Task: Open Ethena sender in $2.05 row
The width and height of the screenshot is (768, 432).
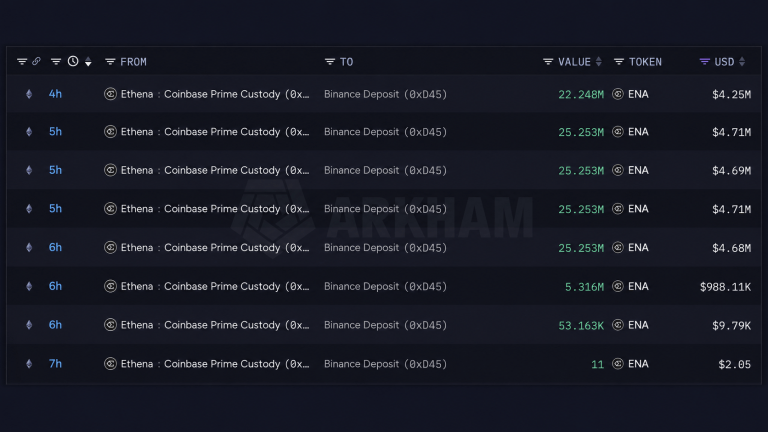Action: click(x=215, y=364)
